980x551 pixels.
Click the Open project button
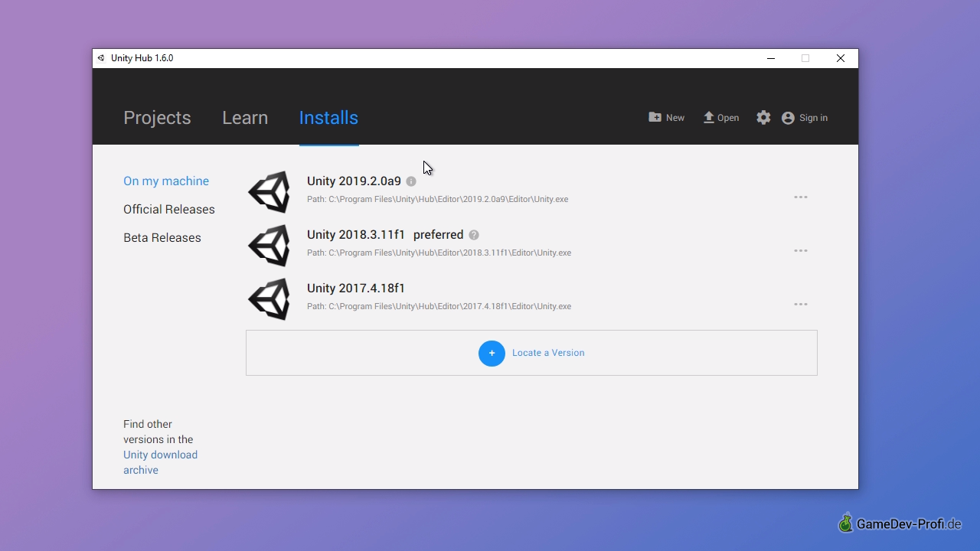point(721,118)
